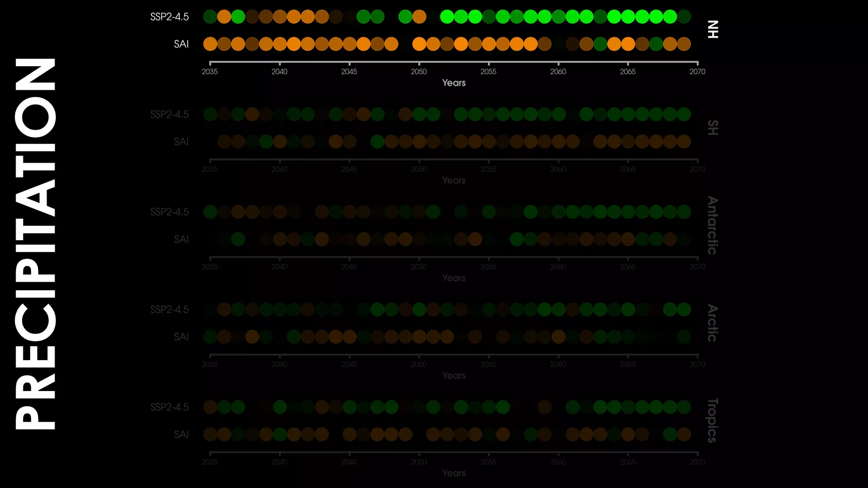This screenshot has width=868, height=488.
Task: Click the 2050 tick on NH axis
Action: coord(419,72)
